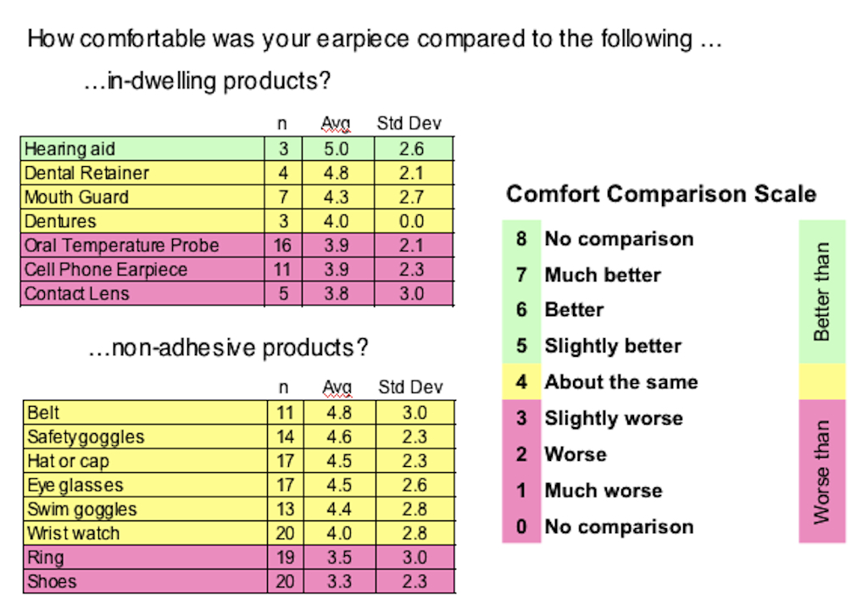
Task: Click the pink 'Worse than' vertical bar
Action: tap(821, 470)
